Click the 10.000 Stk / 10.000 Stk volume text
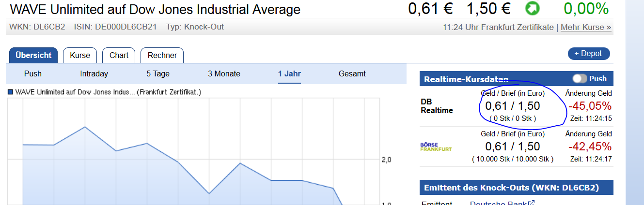This screenshot has width=644, height=205. (x=513, y=159)
